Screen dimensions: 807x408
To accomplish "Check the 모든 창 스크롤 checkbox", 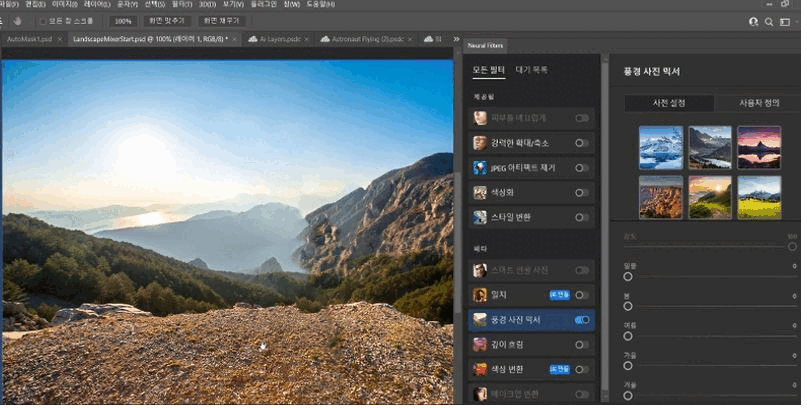I will point(42,21).
